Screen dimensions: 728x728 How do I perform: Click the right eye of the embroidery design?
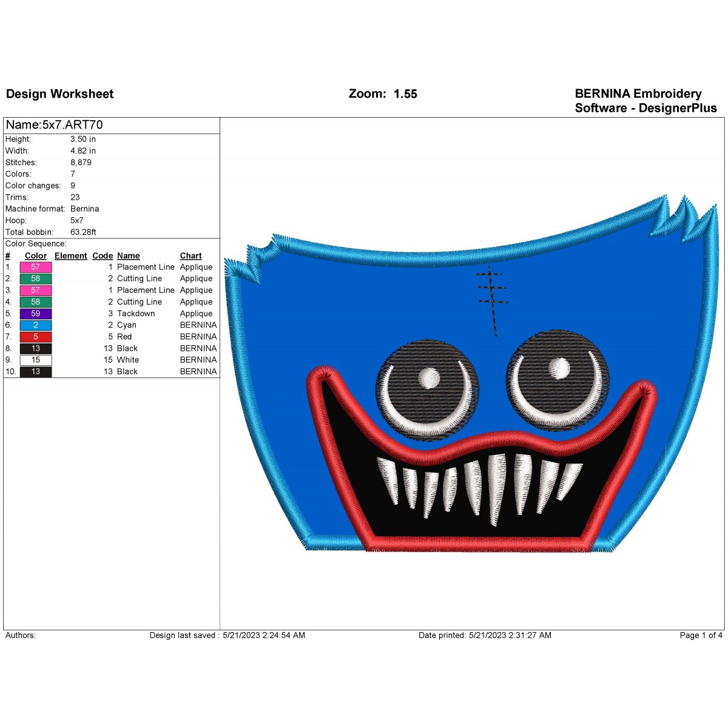558,379
